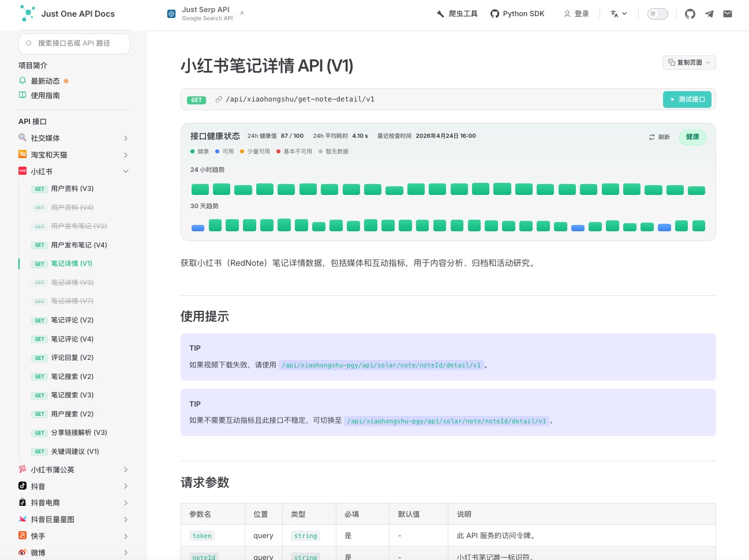Image resolution: width=749 pixels, height=560 pixels.
Task: Click the 小红书 red logo icon
Action: (23, 171)
